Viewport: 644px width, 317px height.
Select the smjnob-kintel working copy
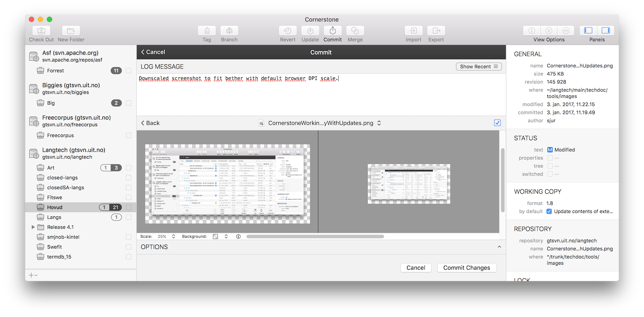[x=80, y=237]
